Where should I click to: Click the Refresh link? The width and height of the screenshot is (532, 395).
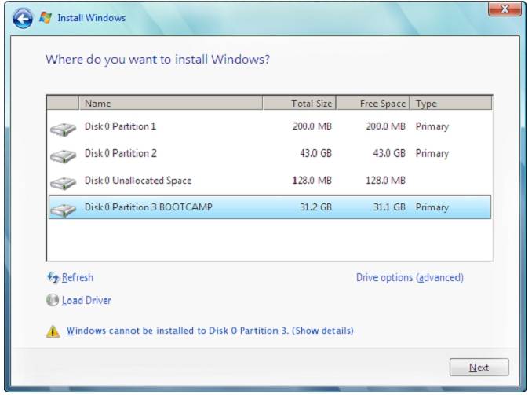(x=77, y=278)
